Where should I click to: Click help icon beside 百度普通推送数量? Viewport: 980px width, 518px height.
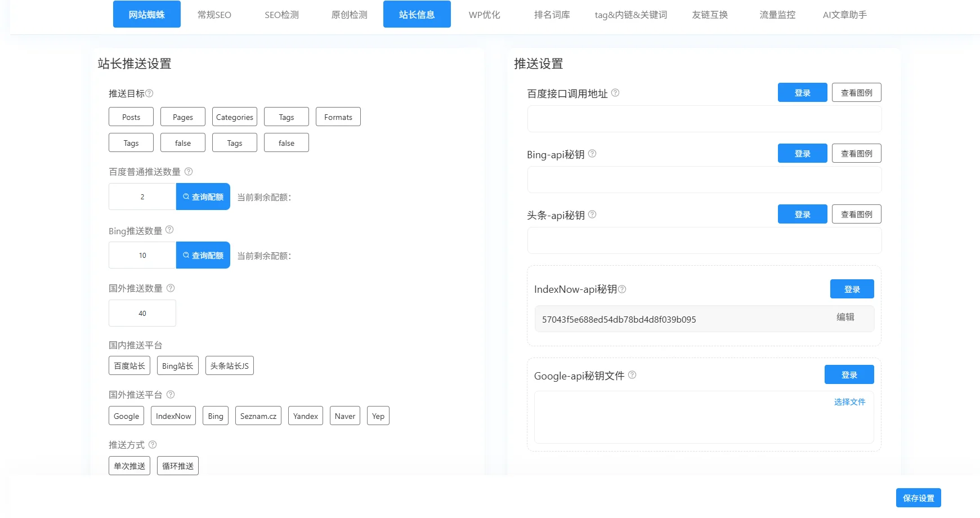tap(189, 171)
